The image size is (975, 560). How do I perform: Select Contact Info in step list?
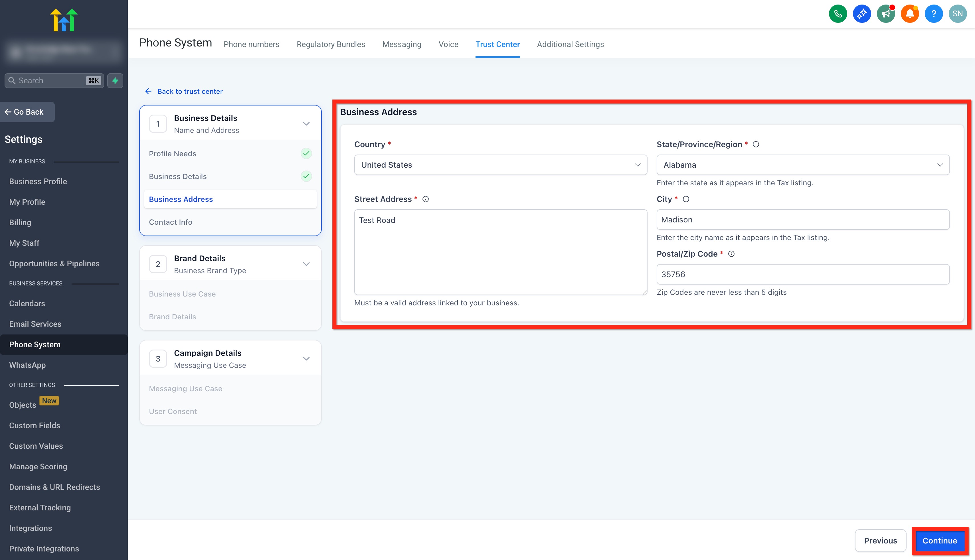[x=171, y=222]
